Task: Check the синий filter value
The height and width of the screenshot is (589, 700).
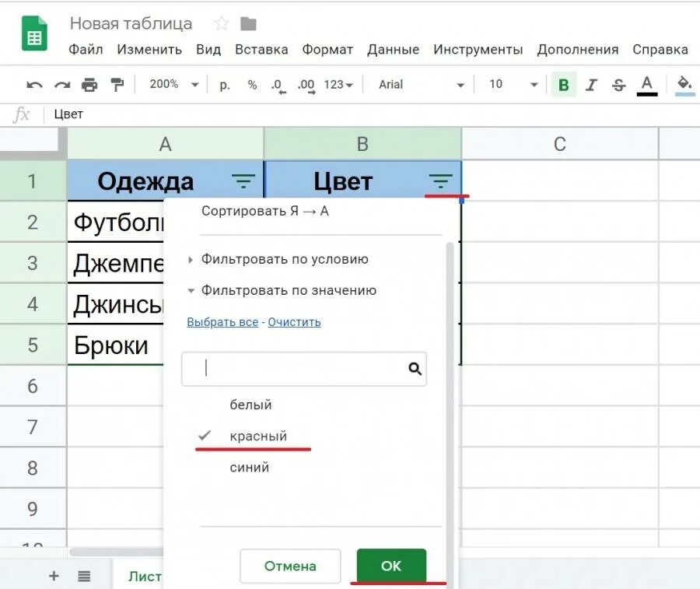Action: pyautogui.click(x=249, y=467)
